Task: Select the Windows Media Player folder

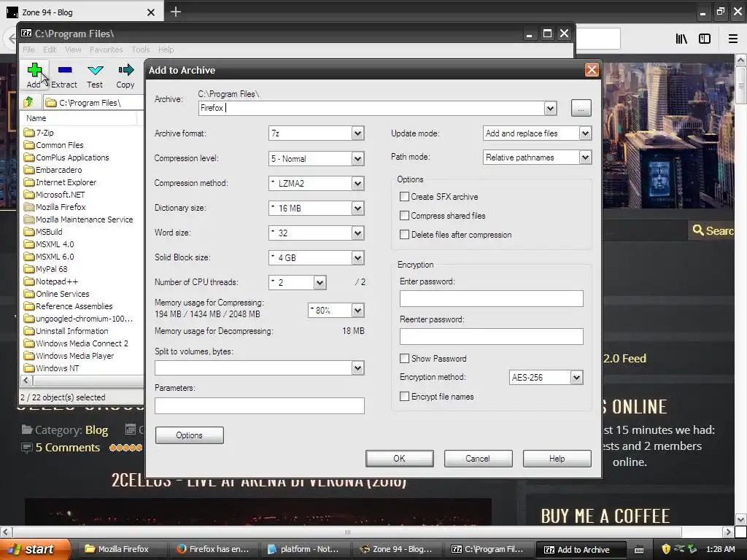Action: (69, 356)
